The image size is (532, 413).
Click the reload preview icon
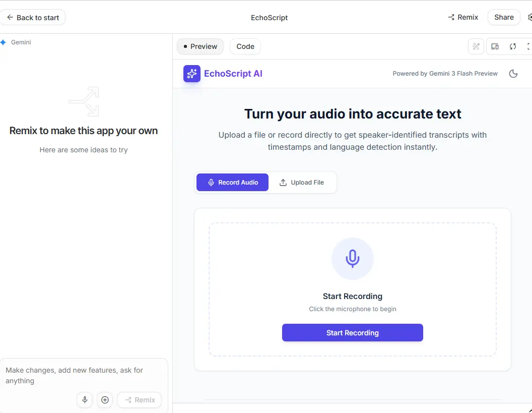(x=513, y=46)
